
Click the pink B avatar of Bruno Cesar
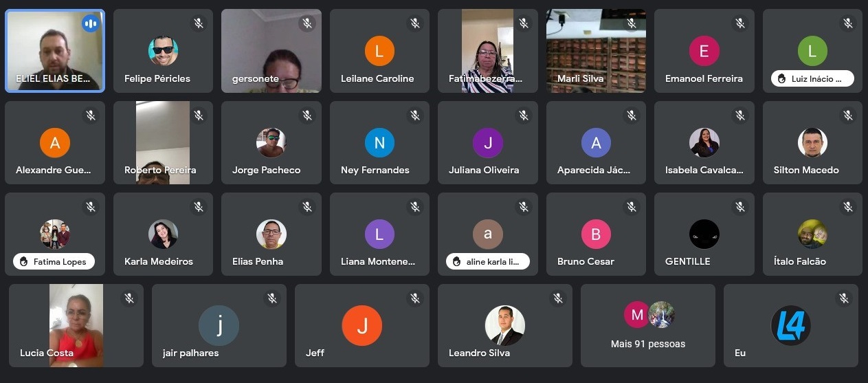(596, 234)
